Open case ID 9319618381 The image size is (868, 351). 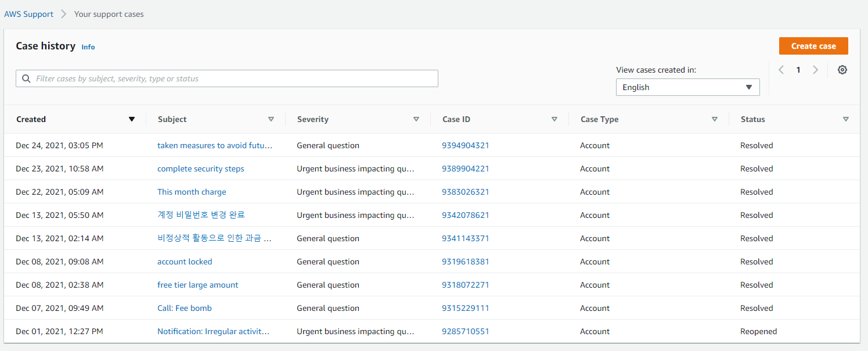(466, 262)
